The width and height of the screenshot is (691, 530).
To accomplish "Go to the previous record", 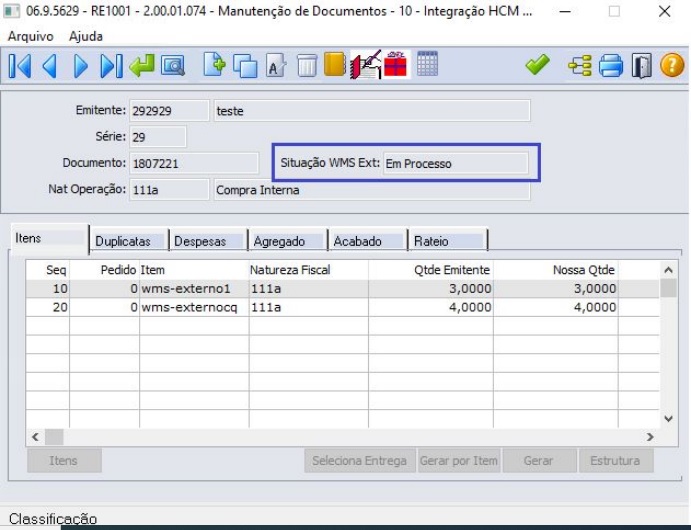I will [49, 66].
